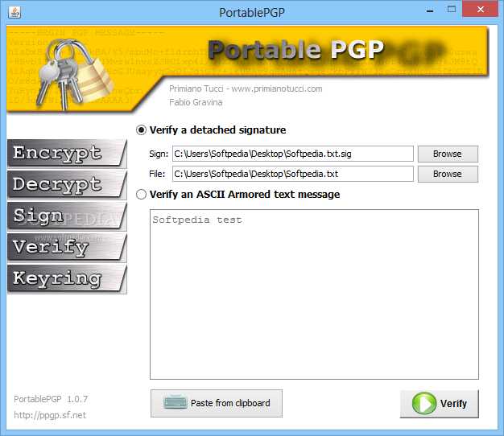Browse for the Softpedia.txt file
This screenshot has width=504, height=436.
pos(448,174)
